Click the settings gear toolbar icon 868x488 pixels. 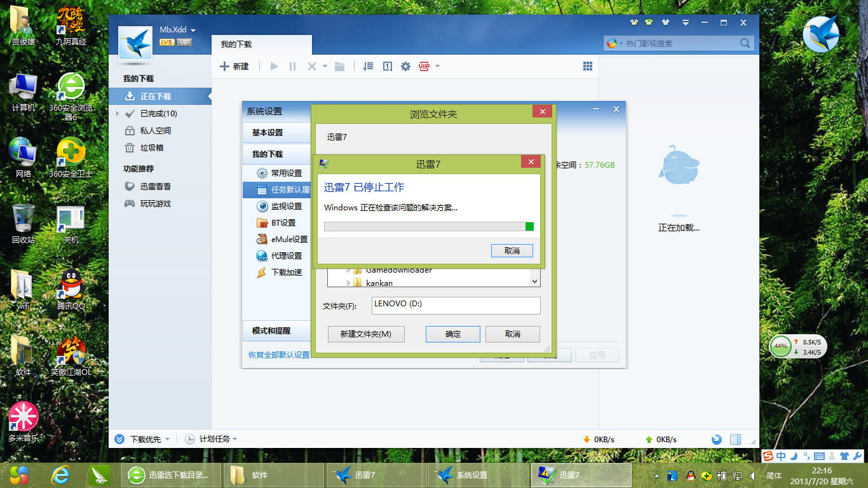[x=406, y=66]
